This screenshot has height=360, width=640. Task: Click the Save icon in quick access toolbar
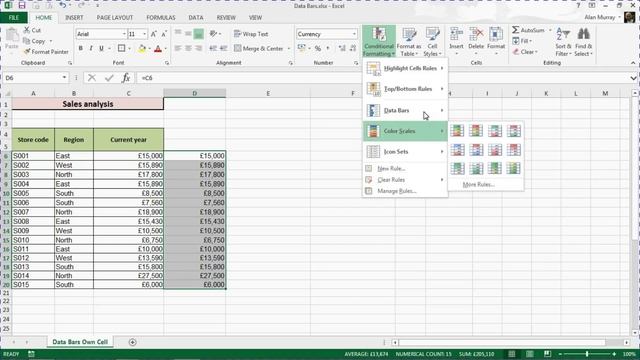22,6
